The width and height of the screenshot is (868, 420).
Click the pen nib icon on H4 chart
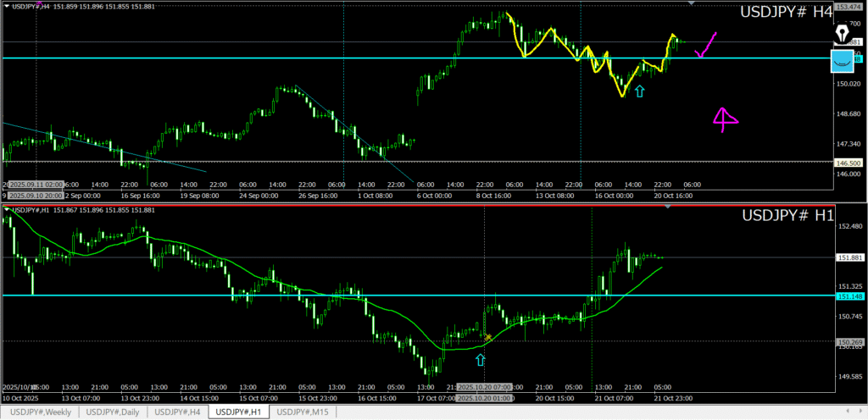pos(842,33)
